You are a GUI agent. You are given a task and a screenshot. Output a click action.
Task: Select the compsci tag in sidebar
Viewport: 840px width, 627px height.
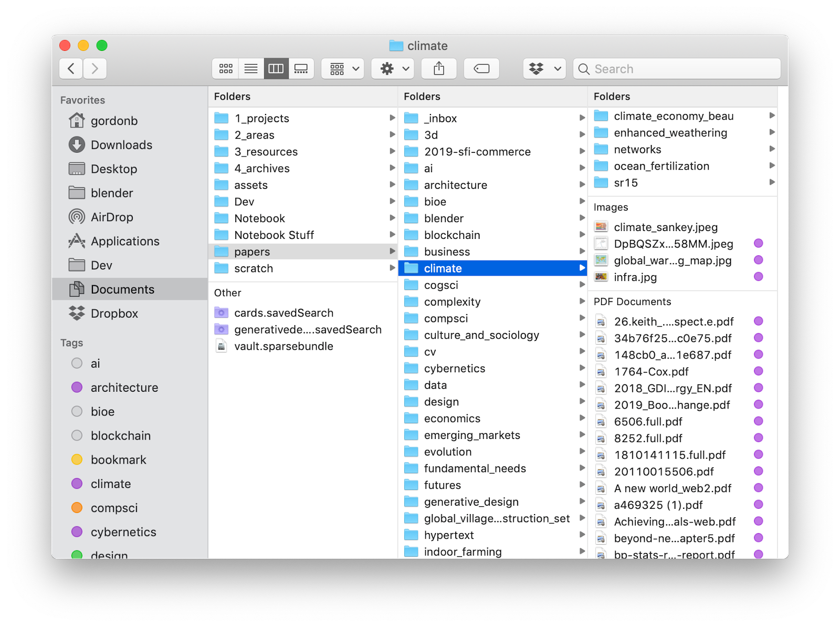pos(130,508)
